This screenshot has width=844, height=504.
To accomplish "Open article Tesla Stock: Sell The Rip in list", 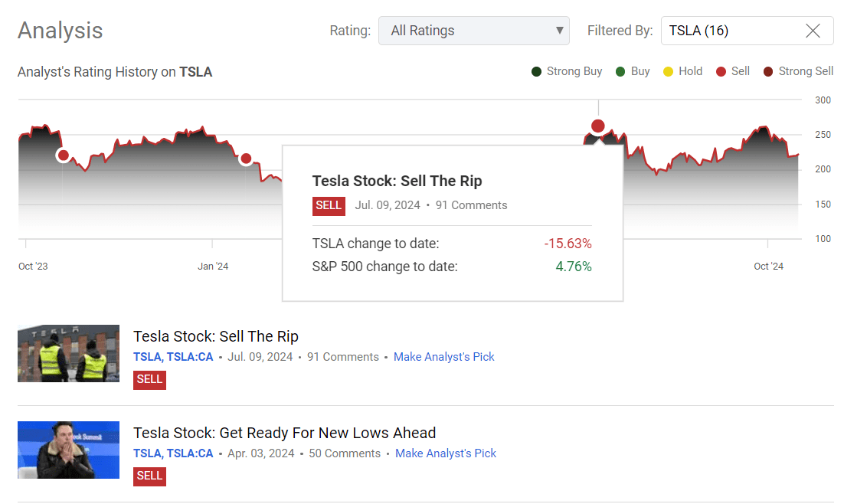I will tap(216, 336).
